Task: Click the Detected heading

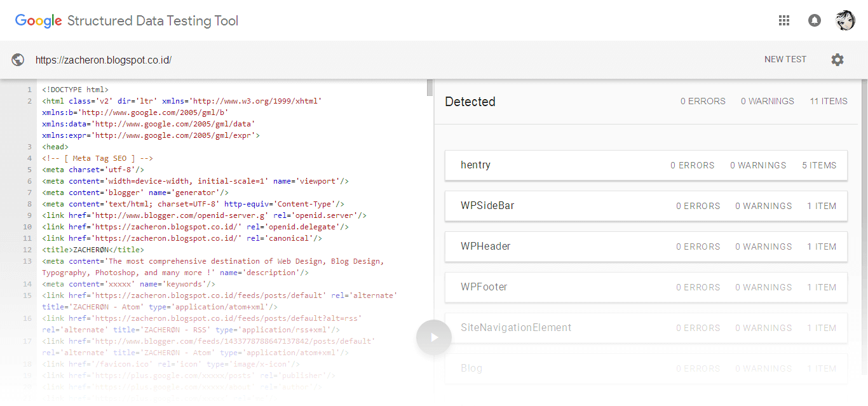Action: [x=470, y=102]
